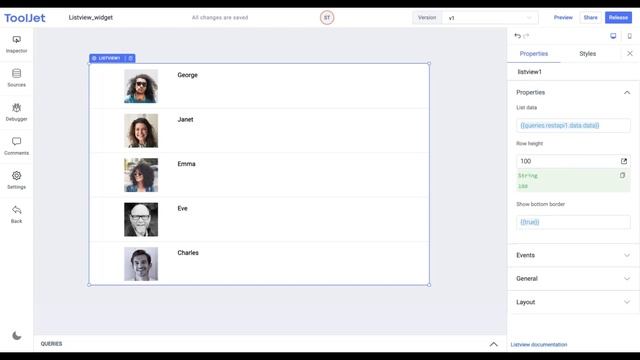Click the Preview button

(563, 18)
